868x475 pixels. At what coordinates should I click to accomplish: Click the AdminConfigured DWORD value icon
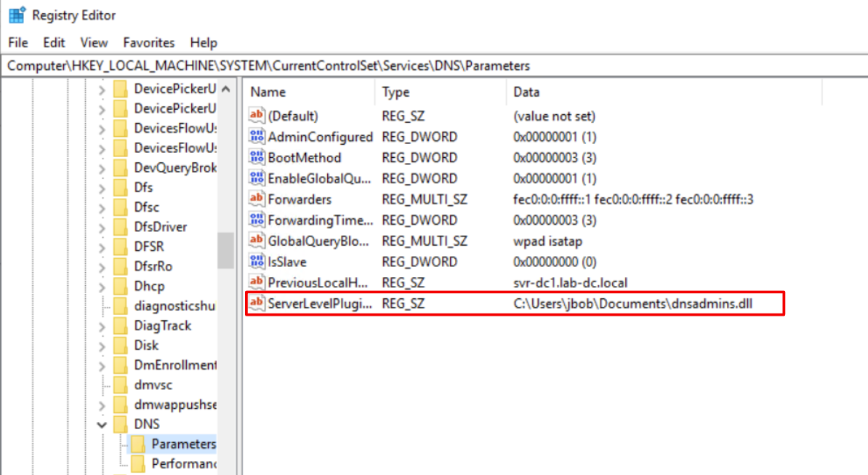(257, 136)
